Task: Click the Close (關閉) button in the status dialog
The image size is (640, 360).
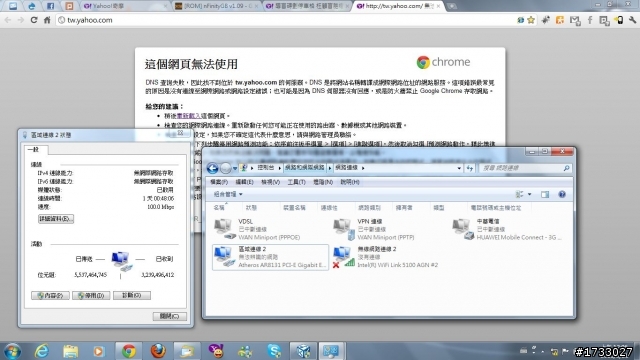Action: point(170,316)
